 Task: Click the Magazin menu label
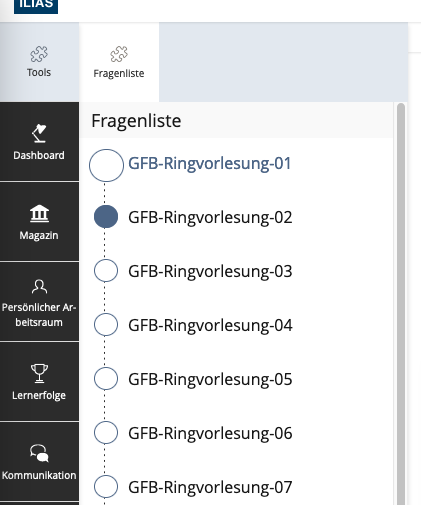[39, 235]
